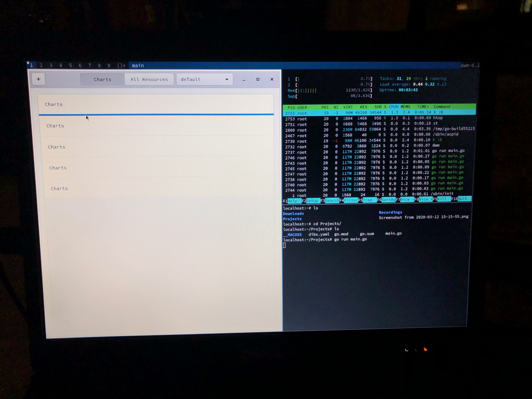
Task: Click Recordings directory in terminal listing
Action: (x=390, y=212)
